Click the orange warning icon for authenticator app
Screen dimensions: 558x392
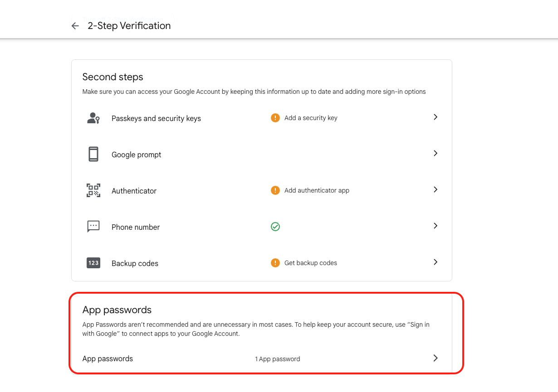pos(275,190)
